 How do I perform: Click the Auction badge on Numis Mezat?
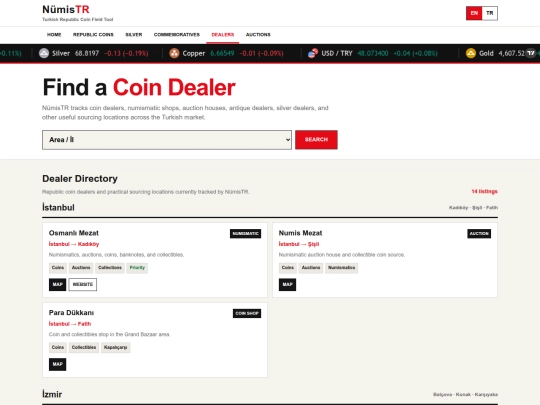point(479,233)
